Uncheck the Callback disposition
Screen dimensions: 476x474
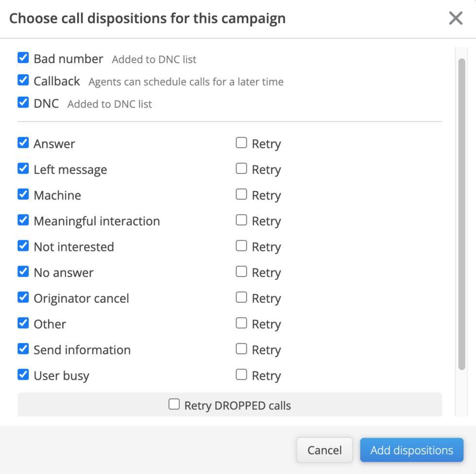(23, 80)
